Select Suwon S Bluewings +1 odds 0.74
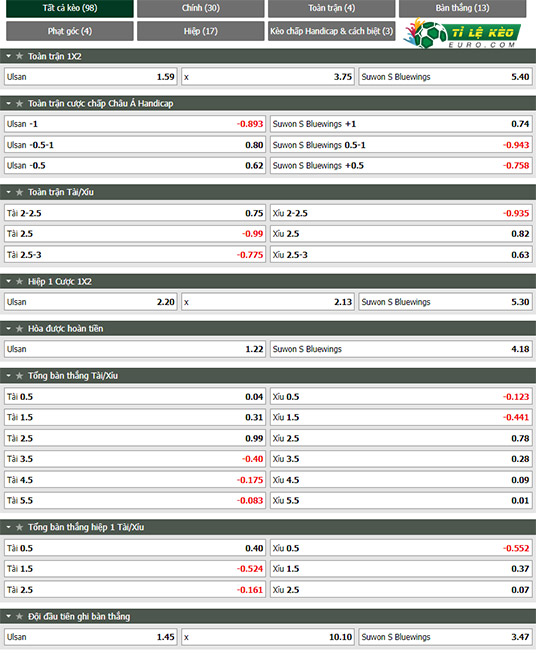536x655 pixels. pyautogui.click(x=401, y=124)
